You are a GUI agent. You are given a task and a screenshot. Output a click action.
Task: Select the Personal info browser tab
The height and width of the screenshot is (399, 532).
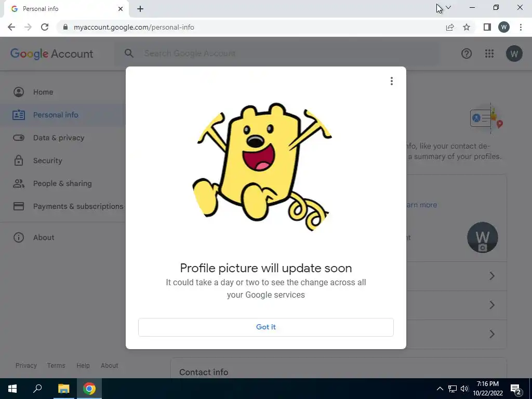point(66,9)
